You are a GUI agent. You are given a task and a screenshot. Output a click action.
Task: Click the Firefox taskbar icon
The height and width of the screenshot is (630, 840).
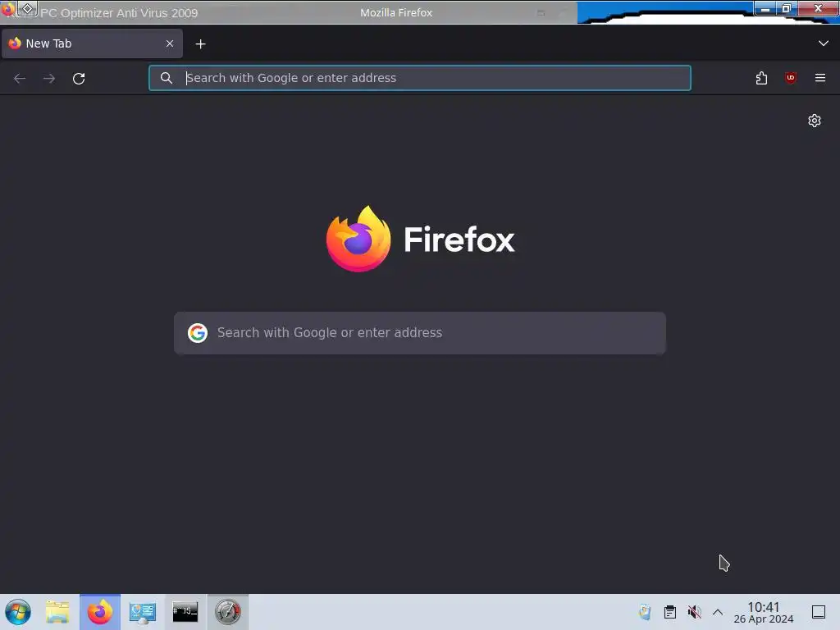100,612
